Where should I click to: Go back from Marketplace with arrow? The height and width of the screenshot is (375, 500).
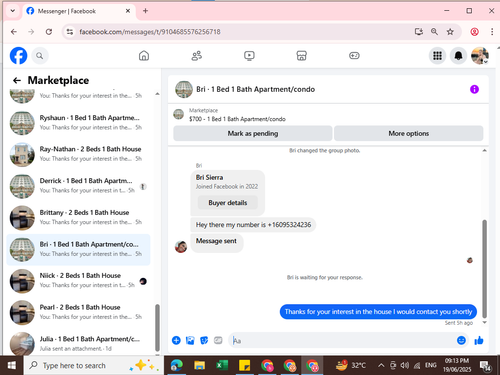[x=17, y=80]
